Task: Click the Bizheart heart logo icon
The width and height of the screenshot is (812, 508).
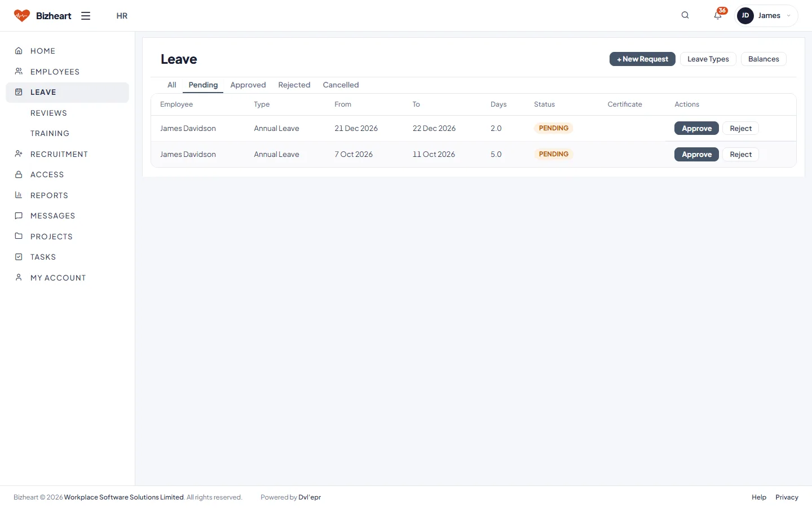Action: (x=21, y=16)
